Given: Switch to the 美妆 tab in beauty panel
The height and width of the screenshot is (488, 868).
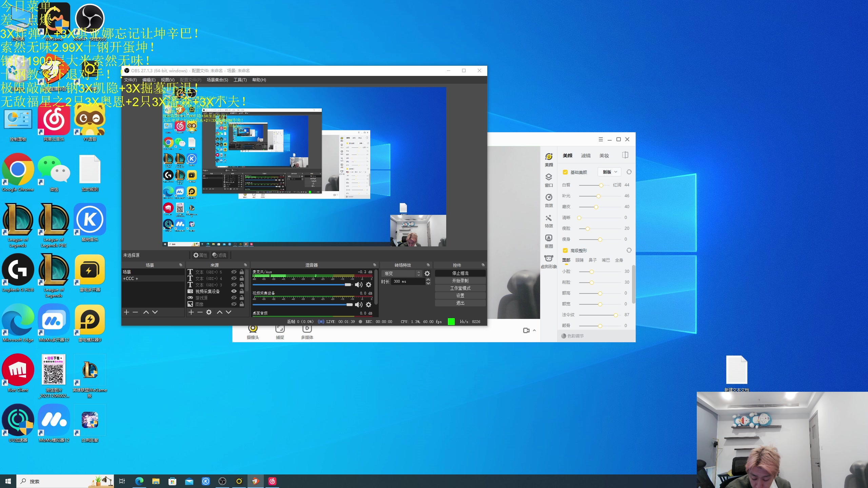Looking at the screenshot, I should [604, 156].
